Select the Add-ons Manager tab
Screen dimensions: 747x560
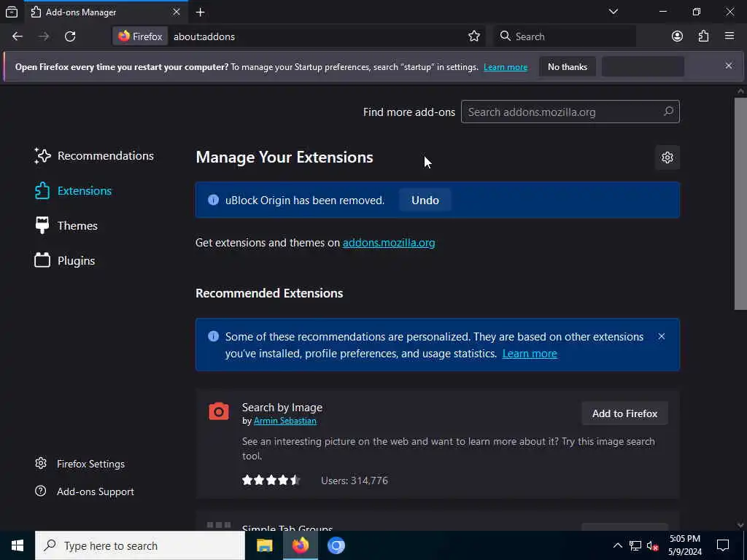coord(106,12)
